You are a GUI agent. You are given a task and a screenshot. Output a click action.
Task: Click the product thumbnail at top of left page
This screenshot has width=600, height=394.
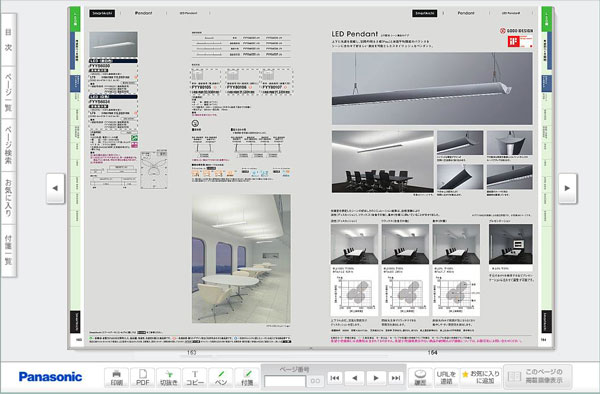(x=113, y=45)
